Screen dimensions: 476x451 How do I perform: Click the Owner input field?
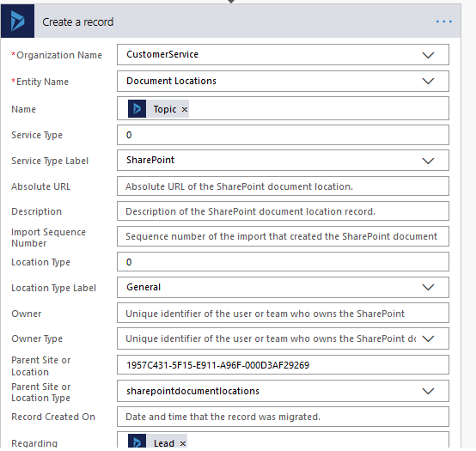coord(283,314)
